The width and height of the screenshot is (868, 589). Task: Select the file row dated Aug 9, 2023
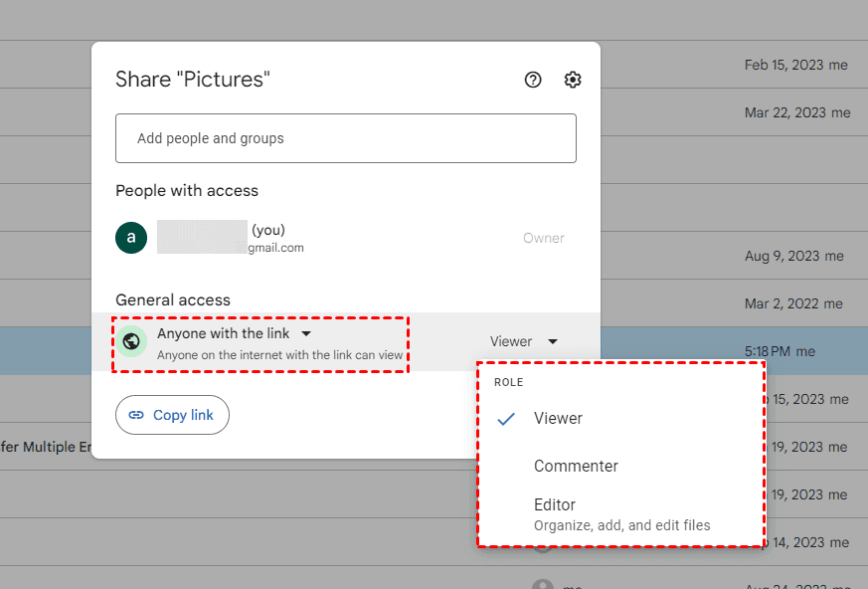736,256
